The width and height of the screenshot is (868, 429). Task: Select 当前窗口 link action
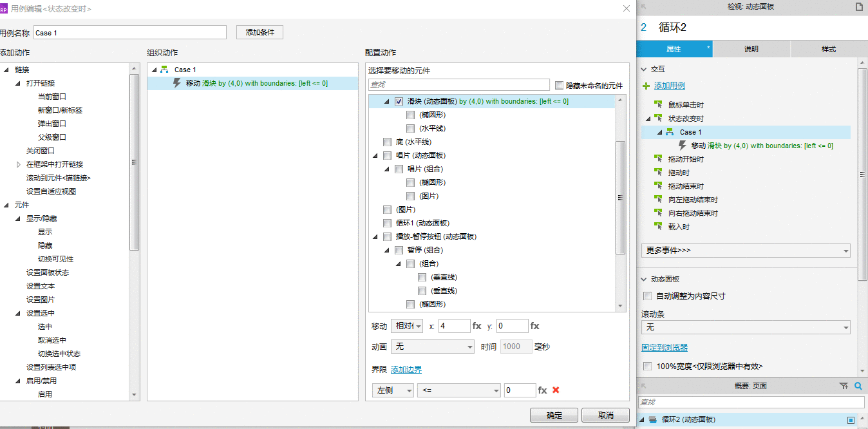coord(52,97)
